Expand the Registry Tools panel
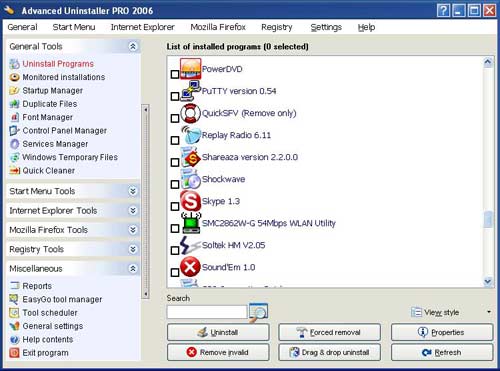The image size is (500, 371). (x=133, y=249)
